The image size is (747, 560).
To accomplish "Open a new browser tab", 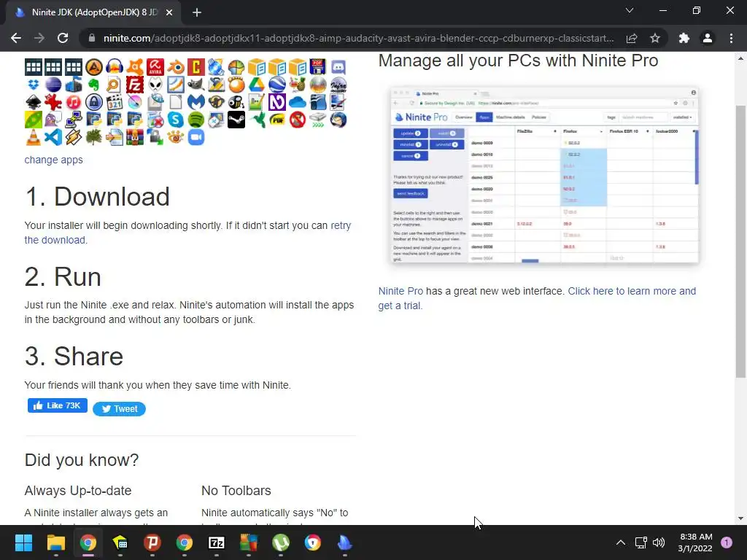I will (x=197, y=12).
